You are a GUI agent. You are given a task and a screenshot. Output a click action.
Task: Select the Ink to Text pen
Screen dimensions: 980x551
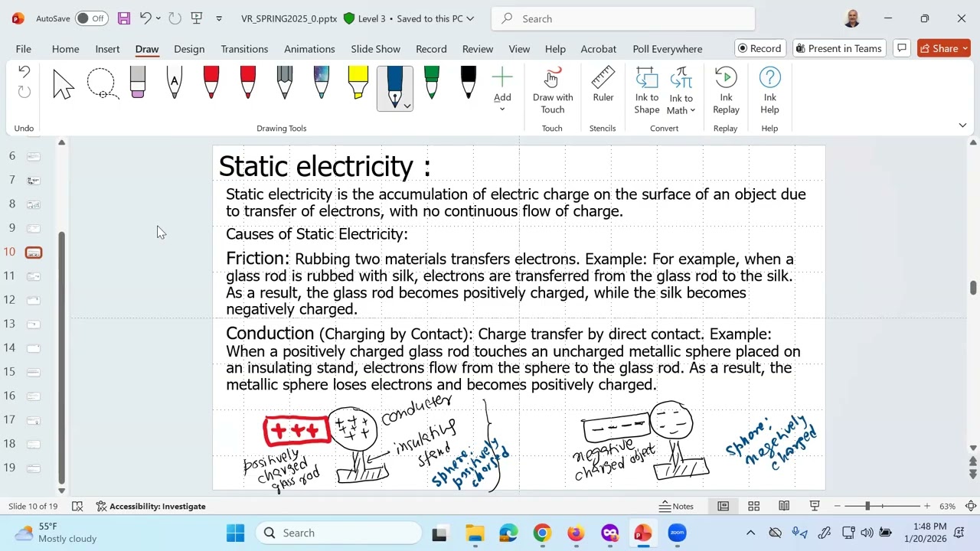175,83
